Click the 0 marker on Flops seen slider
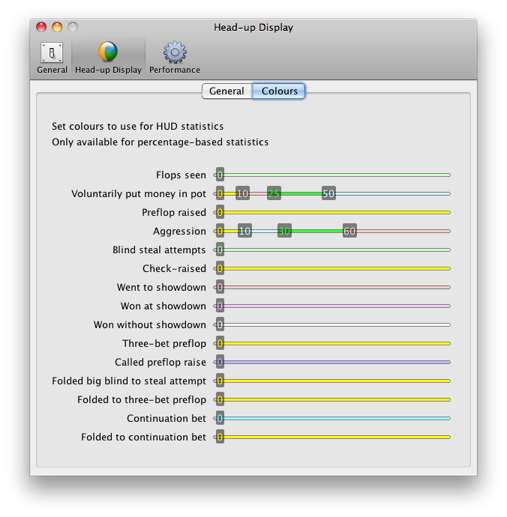The height and width of the screenshot is (517, 507). (220, 175)
